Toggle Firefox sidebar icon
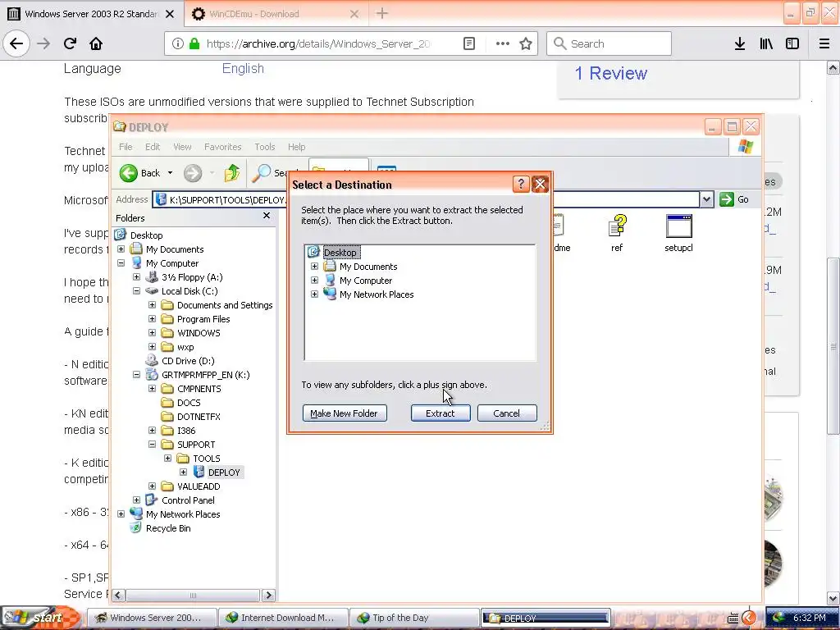Screen dimensions: 840x630 (792, 43)
